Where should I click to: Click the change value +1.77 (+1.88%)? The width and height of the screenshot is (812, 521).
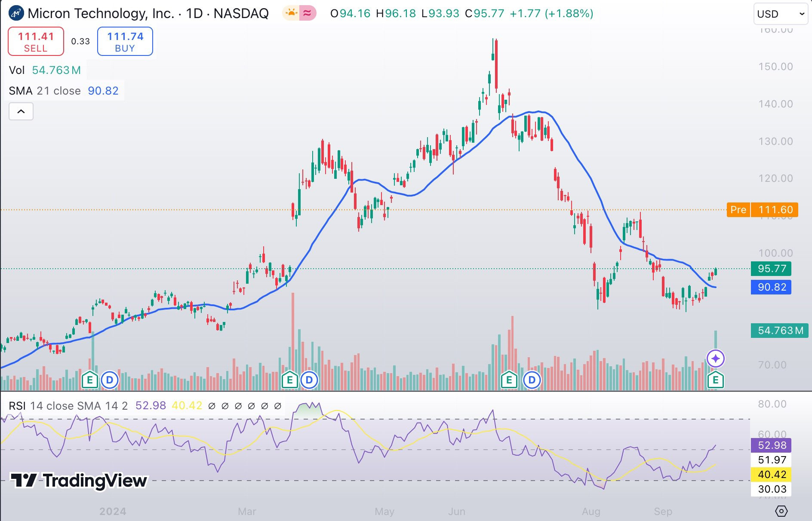click(x=551, y=13)
